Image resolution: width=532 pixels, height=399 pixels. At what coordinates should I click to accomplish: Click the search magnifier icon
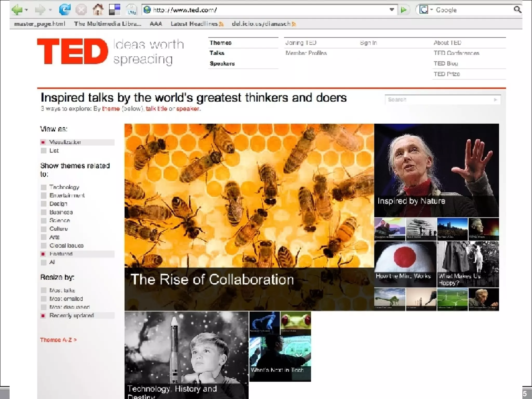(517, 10)
